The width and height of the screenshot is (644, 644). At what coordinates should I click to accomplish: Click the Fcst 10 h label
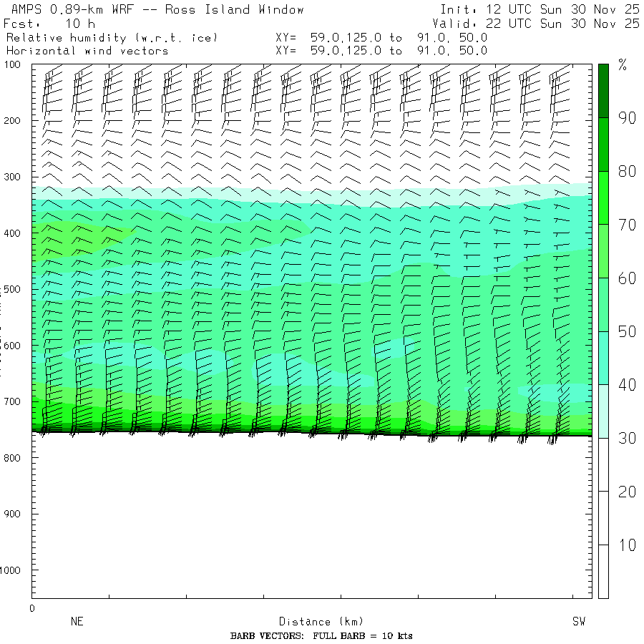49,24
